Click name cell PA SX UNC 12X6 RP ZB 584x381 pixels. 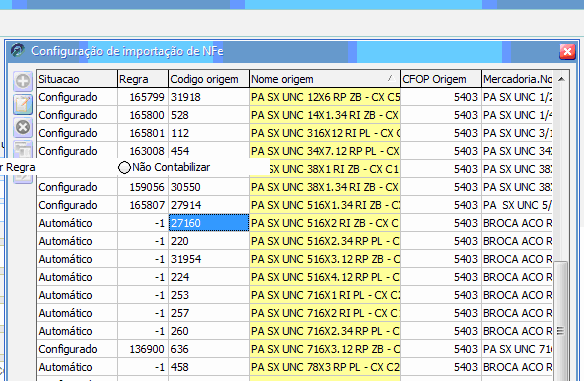325,97
